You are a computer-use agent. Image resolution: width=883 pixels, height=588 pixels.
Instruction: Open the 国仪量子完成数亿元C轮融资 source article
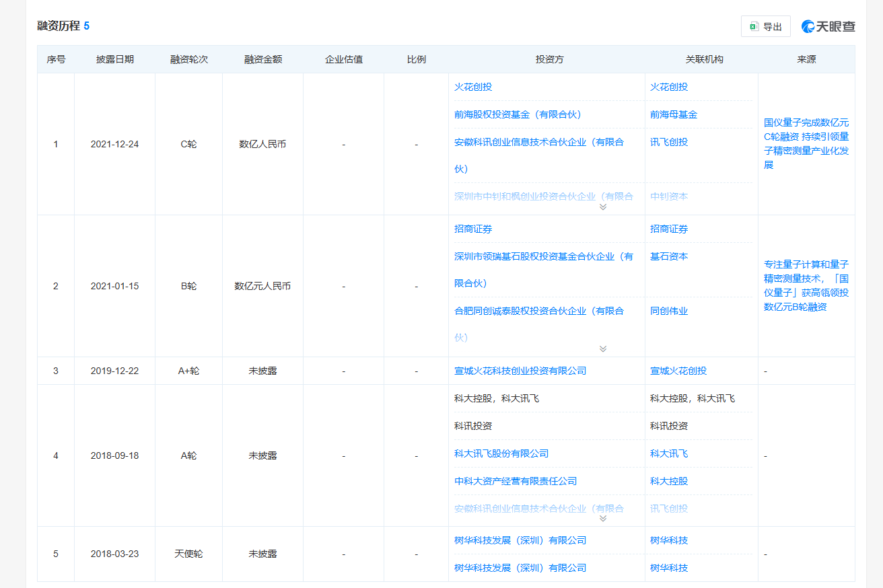pos(806,144)
